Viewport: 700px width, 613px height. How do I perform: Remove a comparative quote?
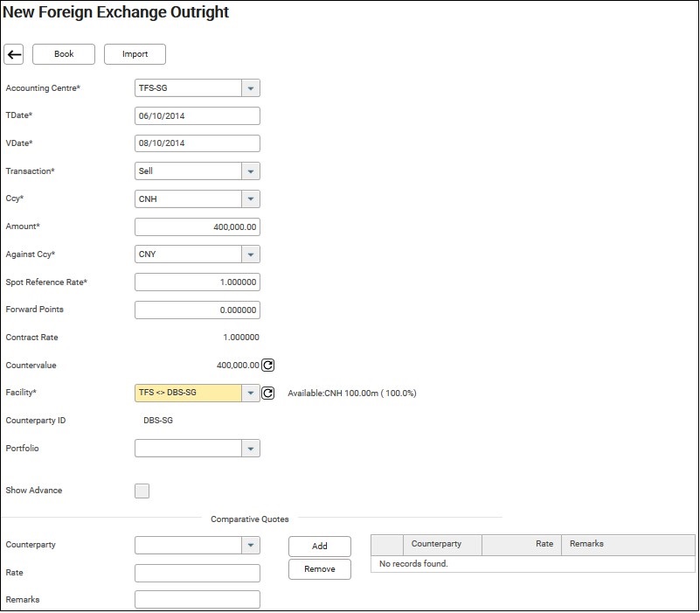point(320,569)
